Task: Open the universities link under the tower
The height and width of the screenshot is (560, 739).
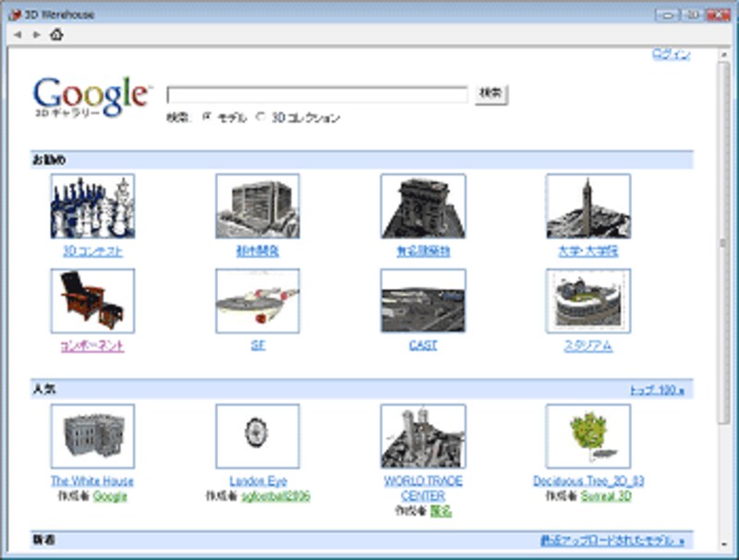Action: coord(588,251)
